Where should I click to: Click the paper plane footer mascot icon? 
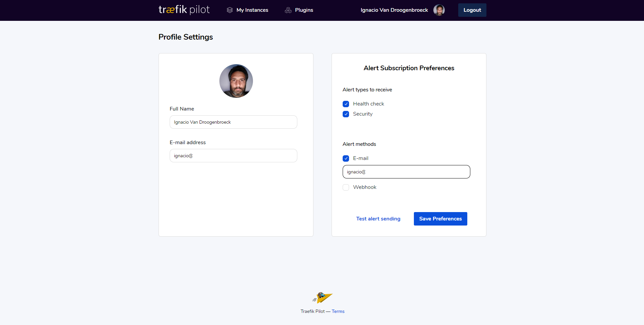click(323, 297)
